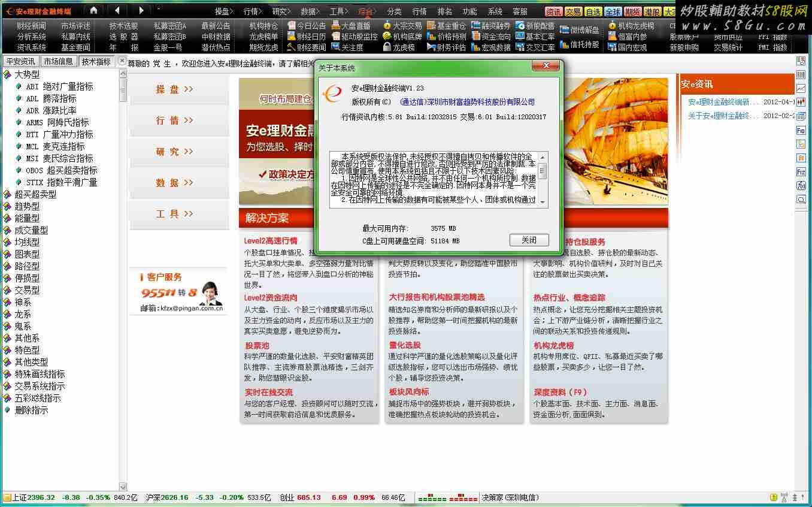Close the left indicator panel with X
Screen dimensions: 812x507
pyautogui.click(x=123, y=61)
